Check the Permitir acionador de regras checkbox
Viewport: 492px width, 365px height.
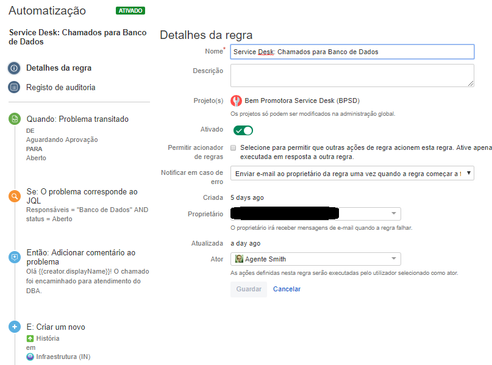(x=233, y=148)
